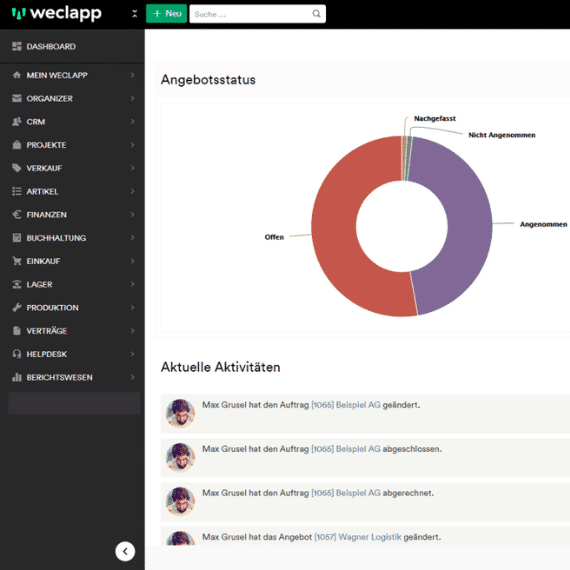Click the Nachgefasst chart label
This screenshot has width=570, height=570.
coord(435,119)
